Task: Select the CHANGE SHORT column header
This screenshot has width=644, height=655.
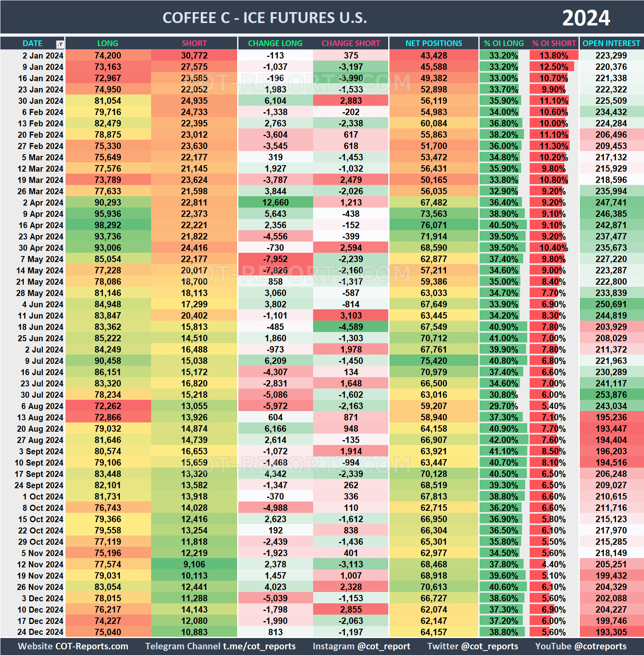Action: coord(350,43)
